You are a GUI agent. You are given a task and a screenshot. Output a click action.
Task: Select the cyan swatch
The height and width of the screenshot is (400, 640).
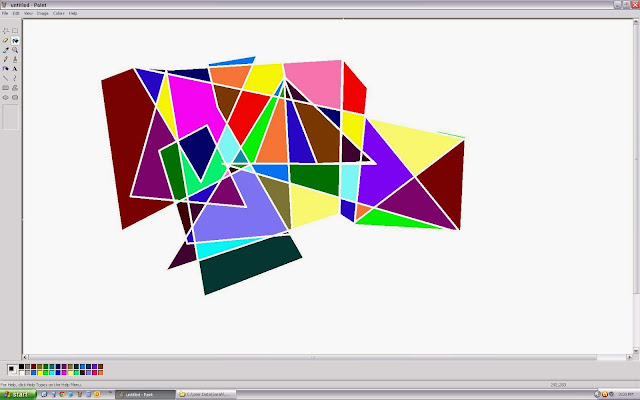pyautogui.click(x=52, y=373)
